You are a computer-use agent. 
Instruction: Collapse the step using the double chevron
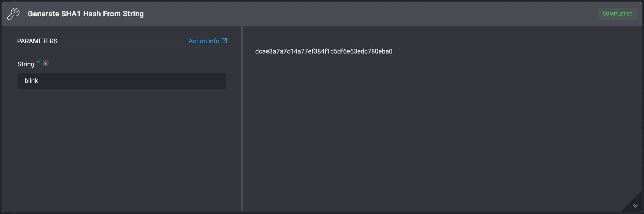[x=636, y=205]
